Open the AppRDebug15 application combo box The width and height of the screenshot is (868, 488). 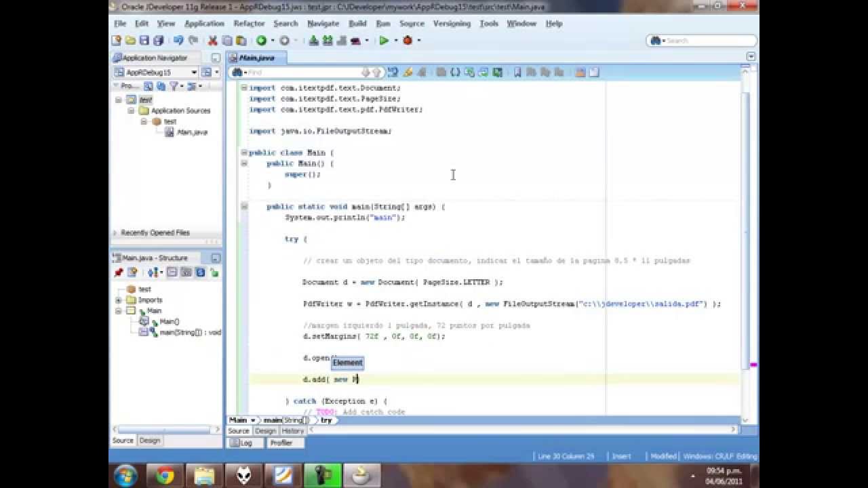coord(156,72)
